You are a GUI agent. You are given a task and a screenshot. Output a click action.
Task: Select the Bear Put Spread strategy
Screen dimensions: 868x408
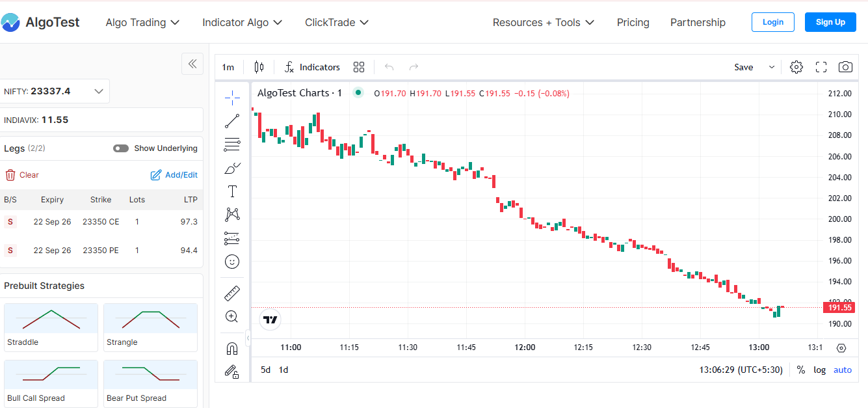[150, 384]
